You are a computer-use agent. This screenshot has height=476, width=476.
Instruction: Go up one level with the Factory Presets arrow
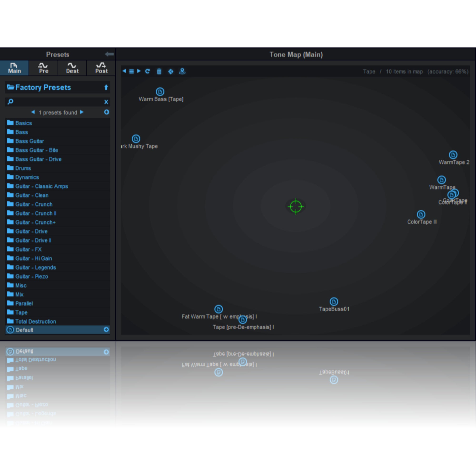pos(106,87)
